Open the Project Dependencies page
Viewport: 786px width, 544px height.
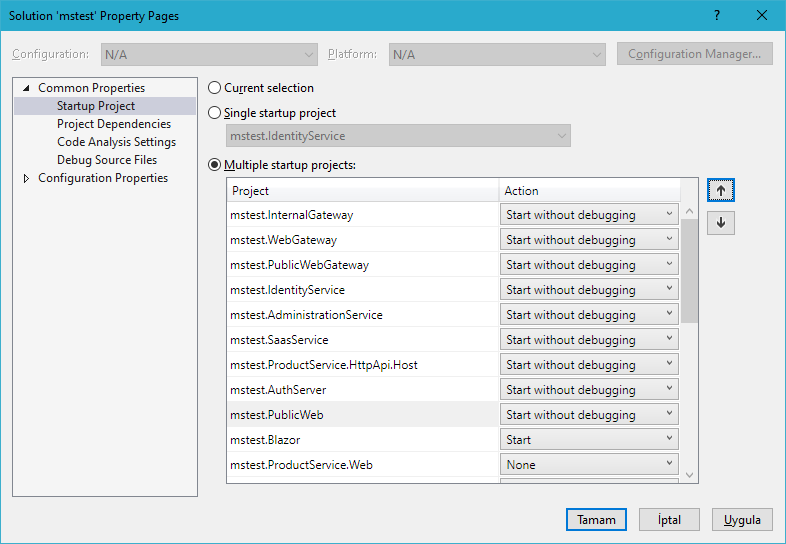tap(113, 124)
